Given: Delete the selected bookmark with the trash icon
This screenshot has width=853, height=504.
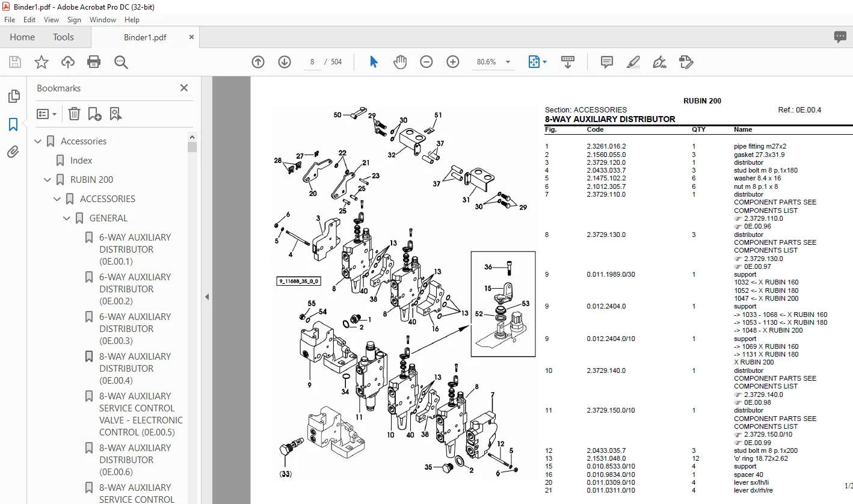Looking at the screenshot, I should 74,114.
